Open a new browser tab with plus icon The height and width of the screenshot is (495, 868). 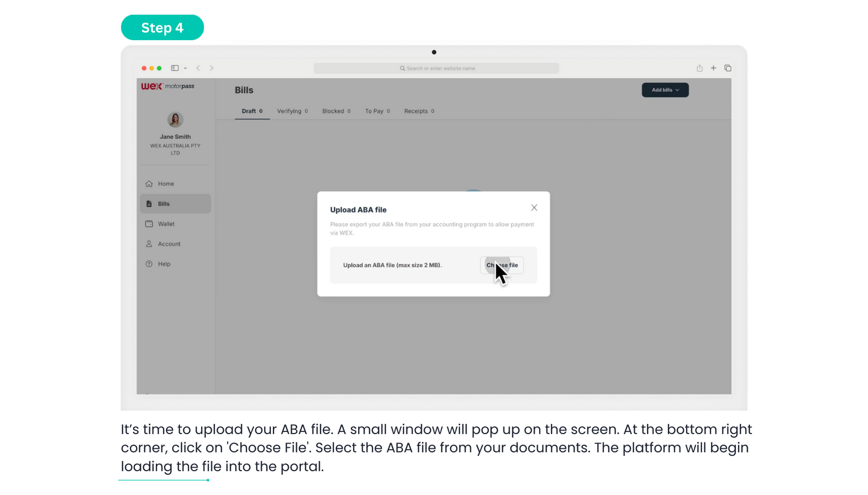pyautogui.click(x=713, y=68)
